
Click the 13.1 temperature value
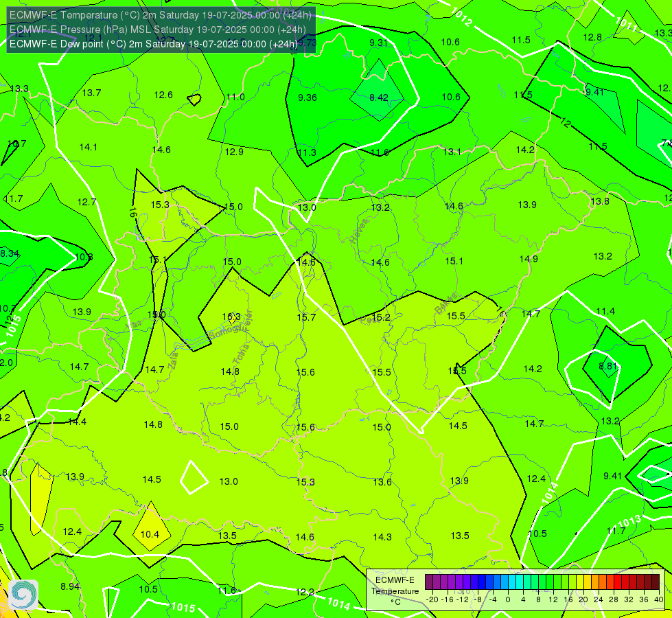(452, 152)
